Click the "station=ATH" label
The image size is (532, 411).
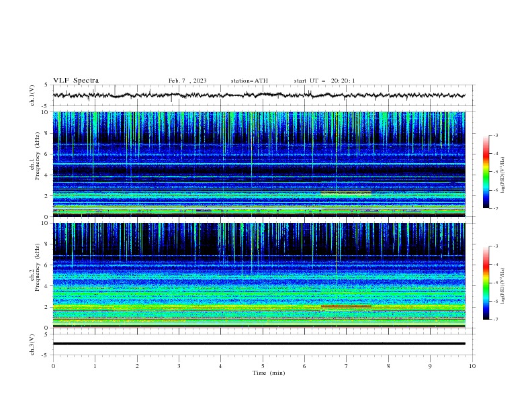(249, 81)
